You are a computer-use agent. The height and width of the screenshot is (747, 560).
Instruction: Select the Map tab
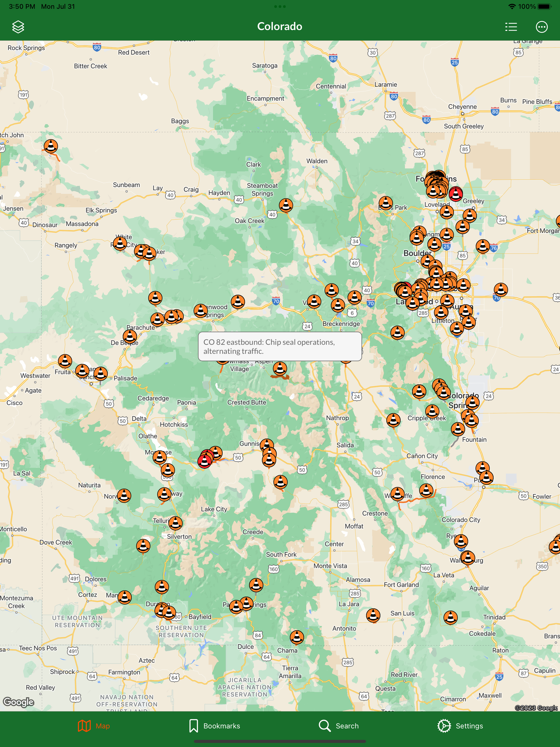point(94,726)
